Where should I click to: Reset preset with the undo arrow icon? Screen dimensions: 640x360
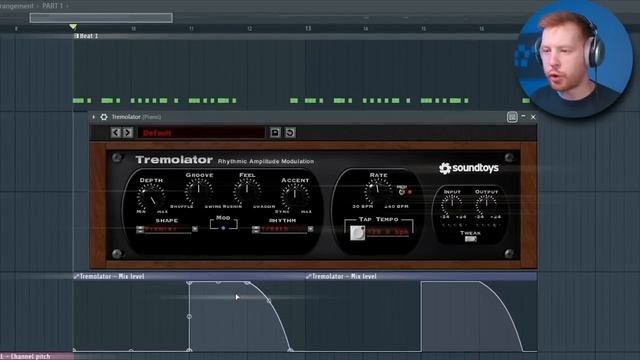tap(290, 133)
